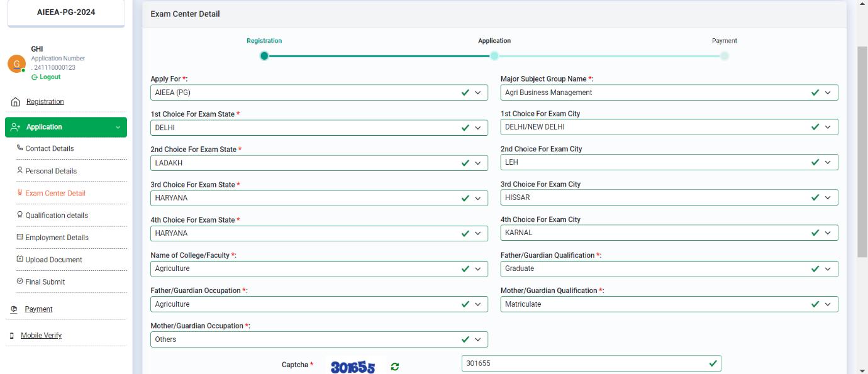Click the Registration step marker
This screenshot has width=868, height=374.
[x=264, y=56]
